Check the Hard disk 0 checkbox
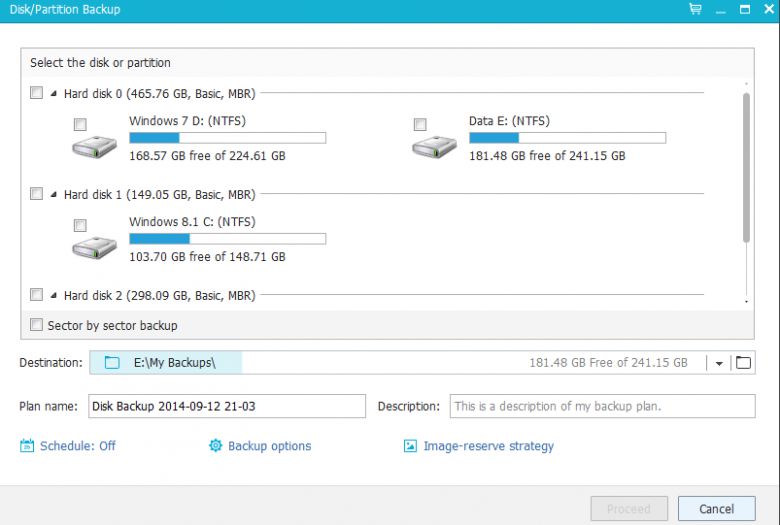The width and height of the screenshot is (780, 525). [36, 93]
